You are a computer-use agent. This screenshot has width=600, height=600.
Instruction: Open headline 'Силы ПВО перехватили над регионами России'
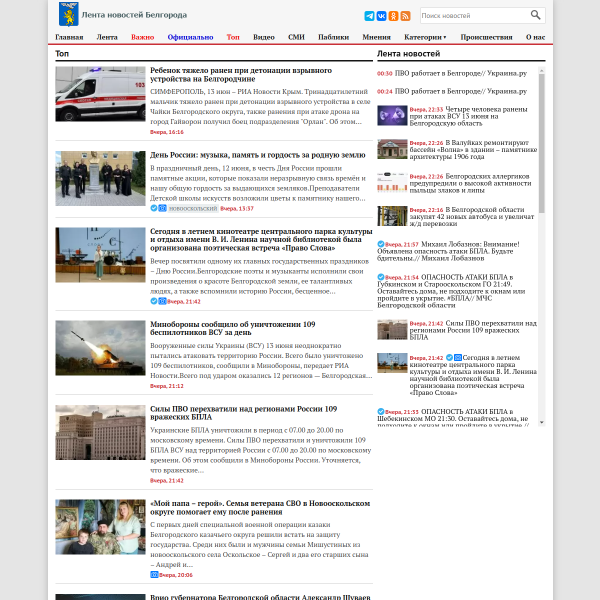pos(243,413)
